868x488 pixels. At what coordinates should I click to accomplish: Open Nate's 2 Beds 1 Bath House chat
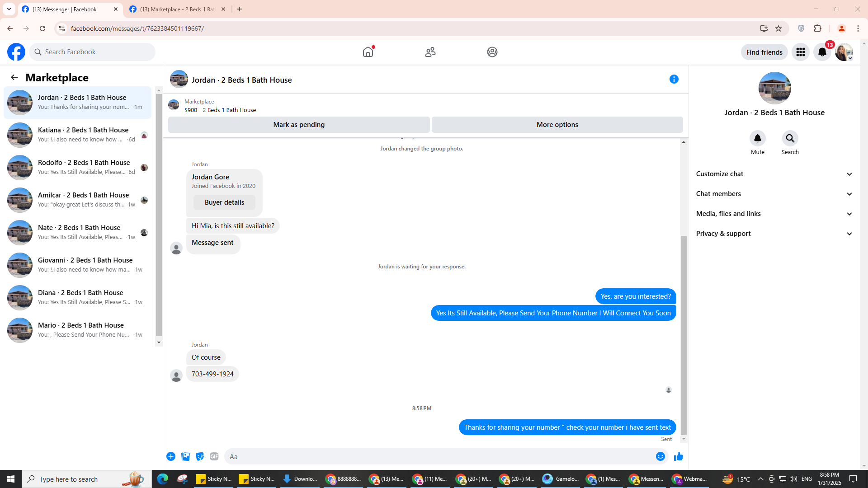pos(78,233)
